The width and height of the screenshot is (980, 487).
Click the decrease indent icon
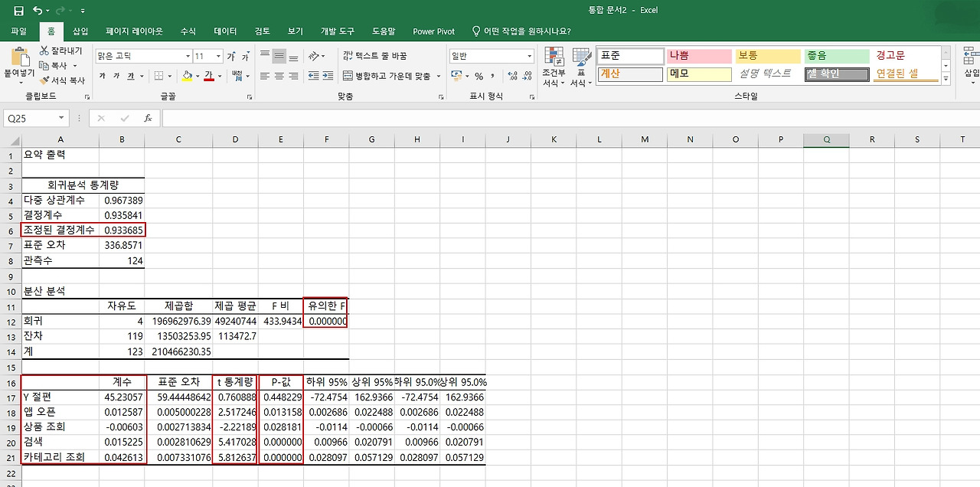[x=313, y=76]
